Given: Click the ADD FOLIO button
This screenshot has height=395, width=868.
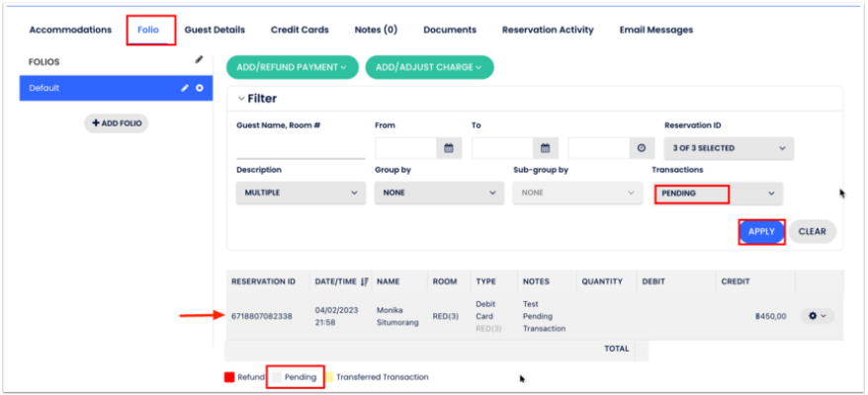Looking at the screenshot, I should point(116,123).
